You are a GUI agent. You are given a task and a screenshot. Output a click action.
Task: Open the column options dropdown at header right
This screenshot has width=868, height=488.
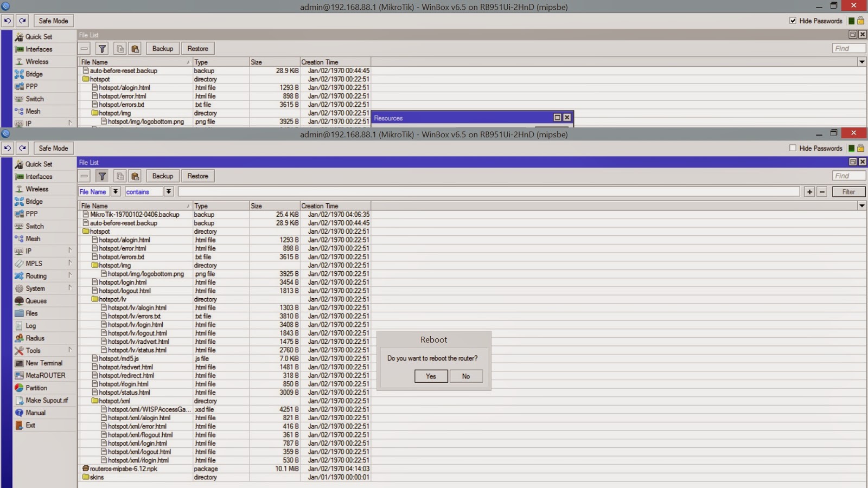pos(861,206)
